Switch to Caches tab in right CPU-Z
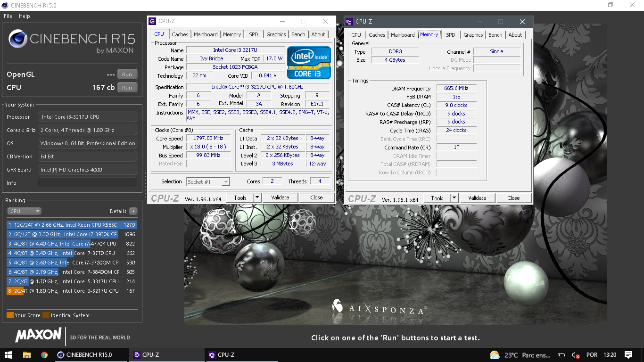Image resolution: width=644 pixels, height=362 pixels. pyautogui.click(x=377, y=35)
